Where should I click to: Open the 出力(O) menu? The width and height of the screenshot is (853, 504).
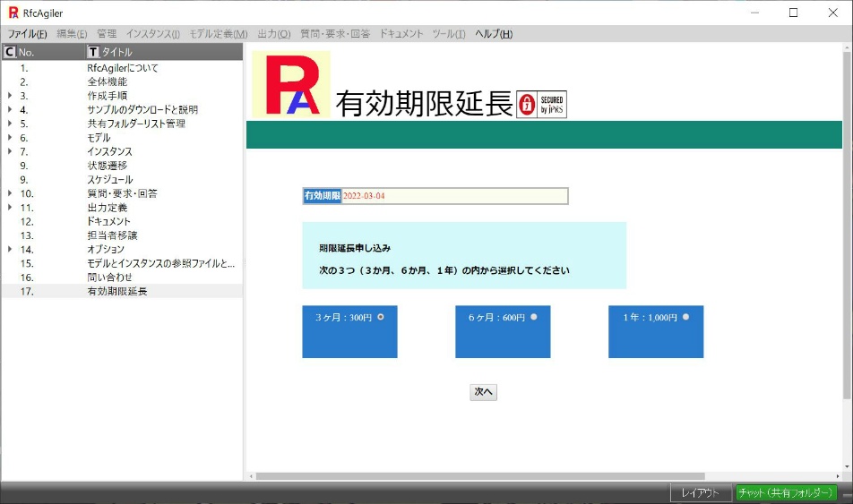tap(273, 34)
